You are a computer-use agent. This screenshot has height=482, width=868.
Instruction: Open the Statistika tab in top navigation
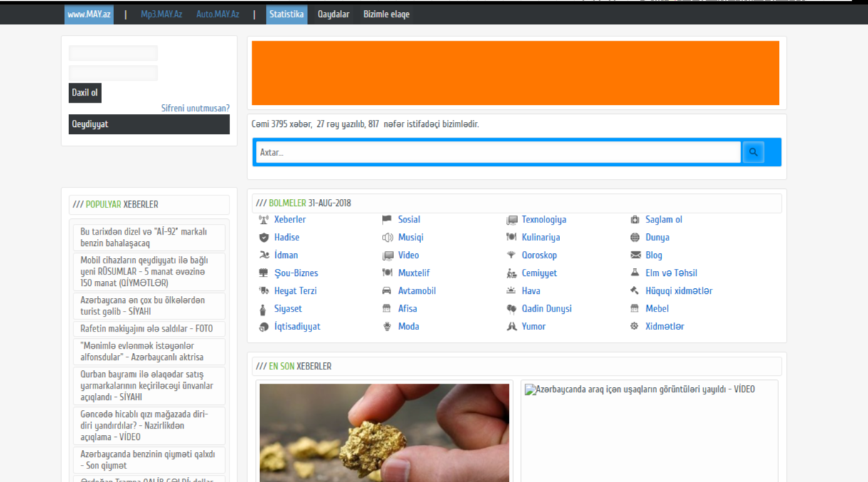286,14
